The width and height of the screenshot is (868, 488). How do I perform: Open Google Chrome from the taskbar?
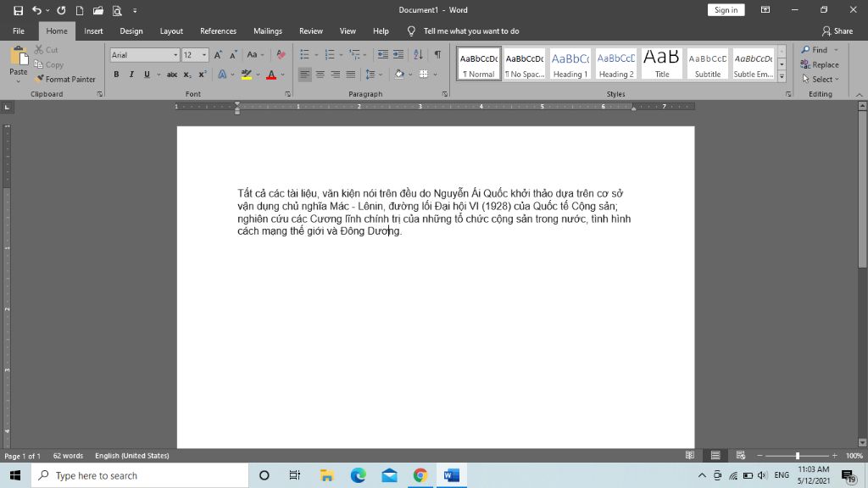[x=420, y=475]
